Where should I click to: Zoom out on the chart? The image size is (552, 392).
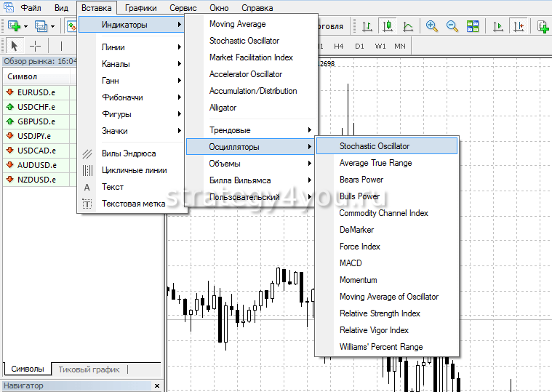tap(452, 26)
